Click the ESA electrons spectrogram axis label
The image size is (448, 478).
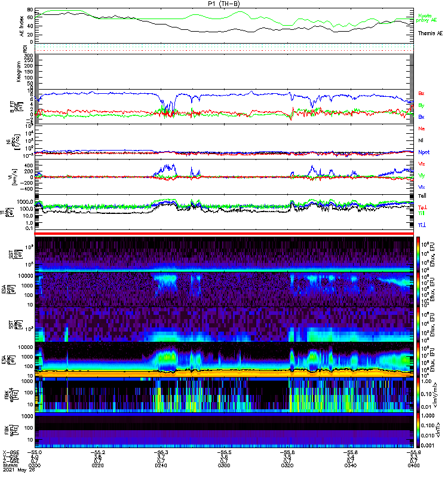coord(8,359)
